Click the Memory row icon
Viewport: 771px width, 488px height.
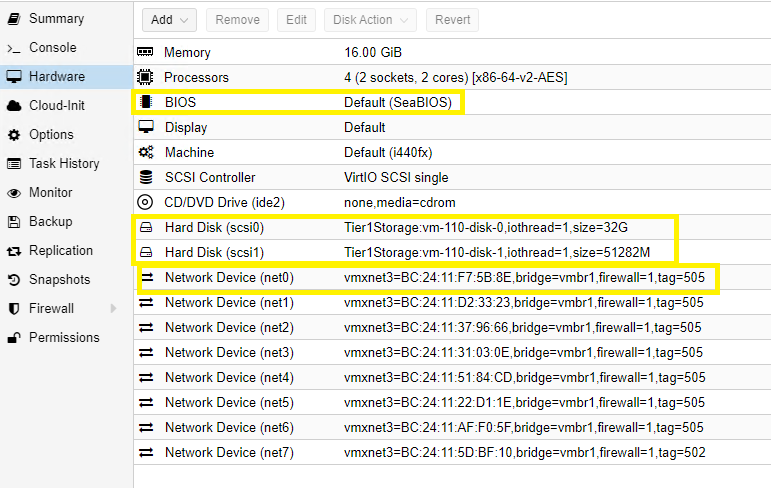click(x=146, y=52)
